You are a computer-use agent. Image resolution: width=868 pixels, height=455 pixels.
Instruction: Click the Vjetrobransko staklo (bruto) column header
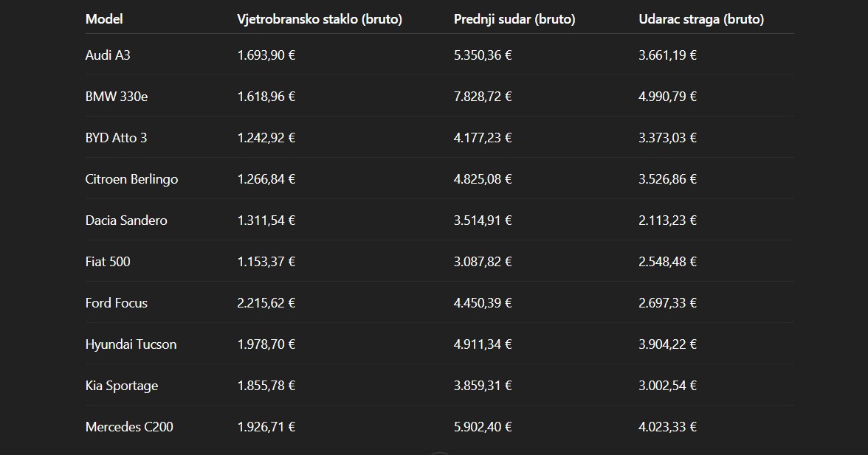(320, 19)
